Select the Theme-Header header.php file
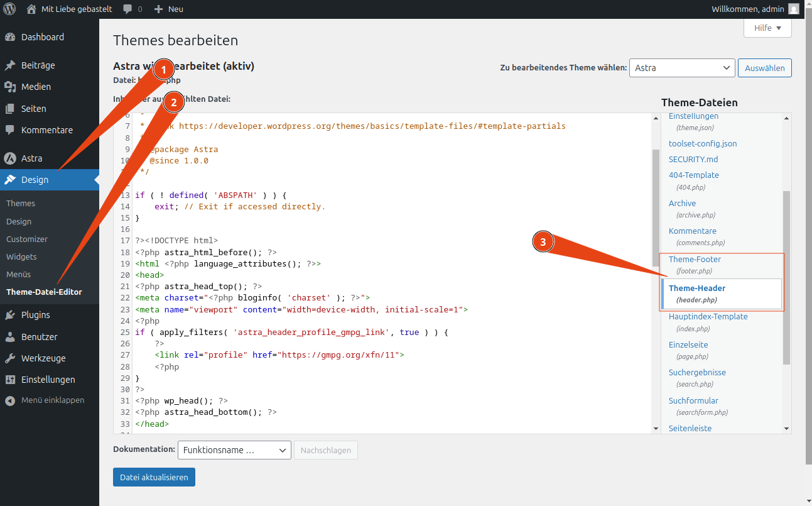Image resolution: width=812 pixels, height=506 pixels. point(721,294)
